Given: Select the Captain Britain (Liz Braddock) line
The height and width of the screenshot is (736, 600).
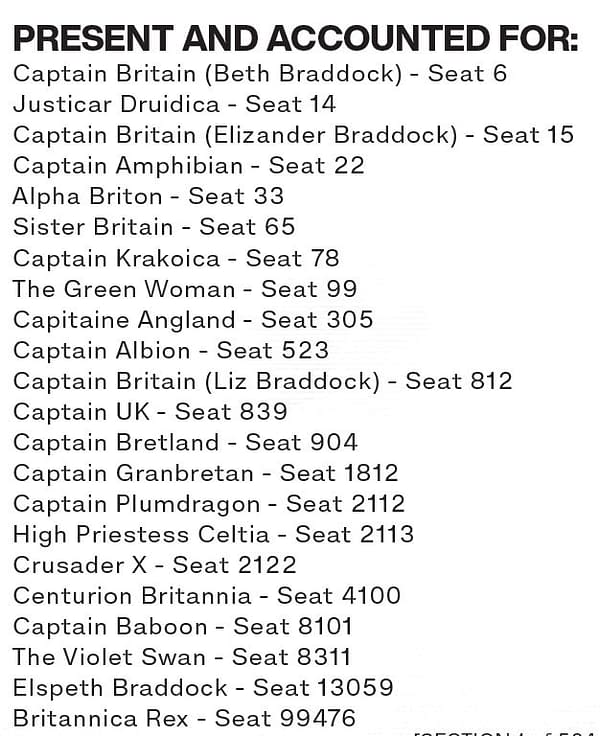Looking at the screenshot, I should click(262, 381).
